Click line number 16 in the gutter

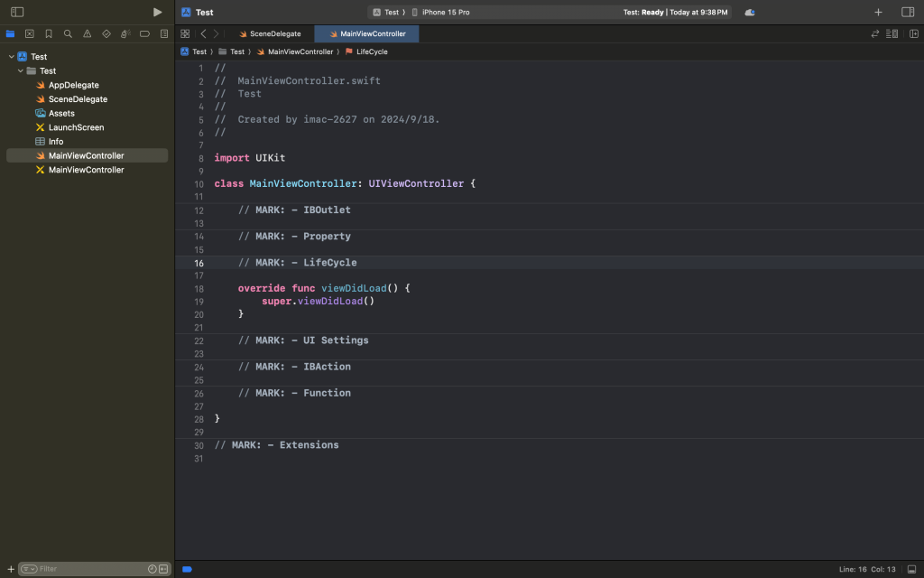(x=199, y=263)
